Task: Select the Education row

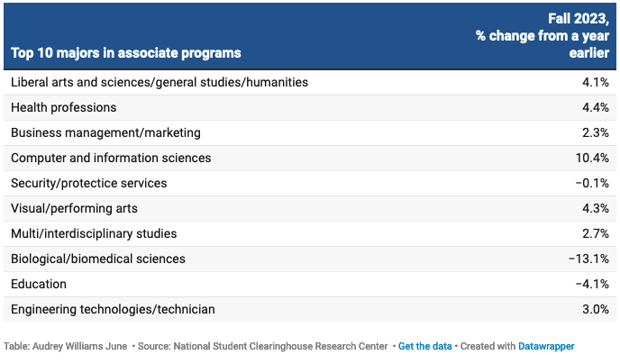Action: tap(39, 284)
